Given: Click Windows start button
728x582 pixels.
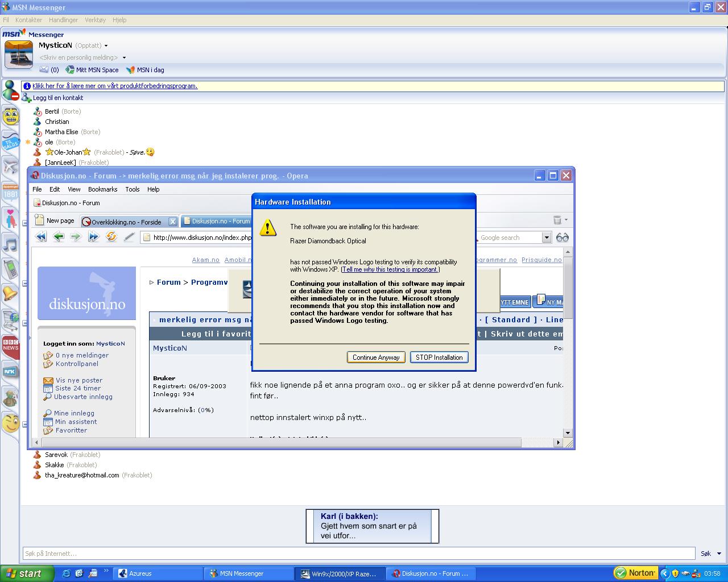Looking at the screenshot, I should (x=27, y=573).
